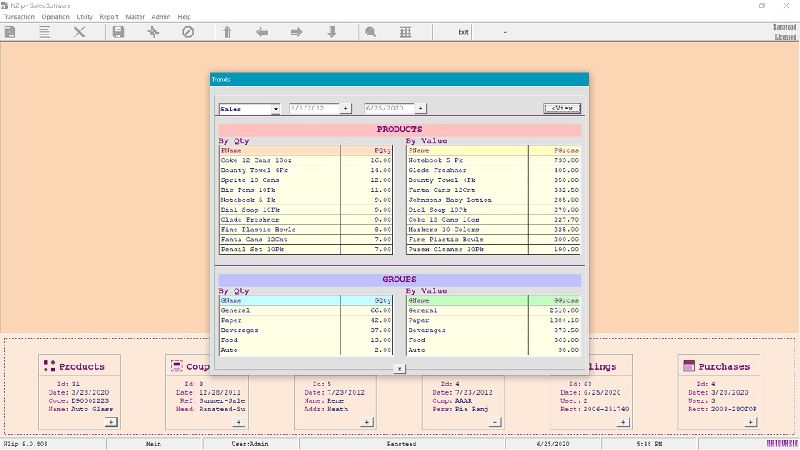This screenshot has width=800, height=450.
Task: Open the Sales type dropdown
Action: [x=275, y=109]
